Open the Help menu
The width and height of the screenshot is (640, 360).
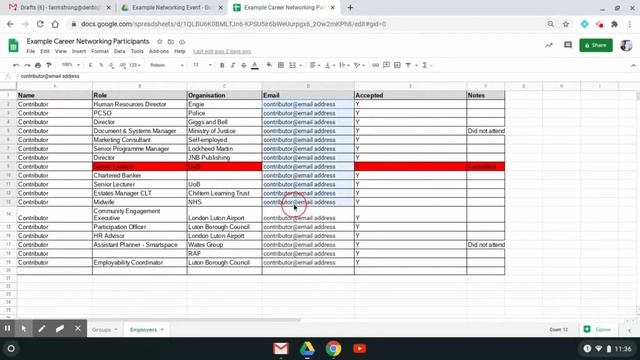pos(180,51)
